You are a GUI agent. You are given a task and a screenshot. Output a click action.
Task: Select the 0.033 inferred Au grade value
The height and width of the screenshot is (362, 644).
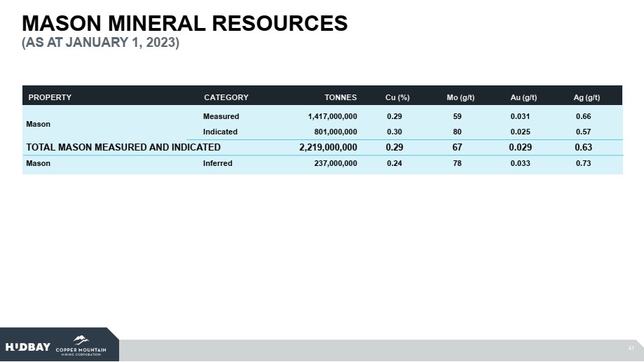(x=521, y=163)
